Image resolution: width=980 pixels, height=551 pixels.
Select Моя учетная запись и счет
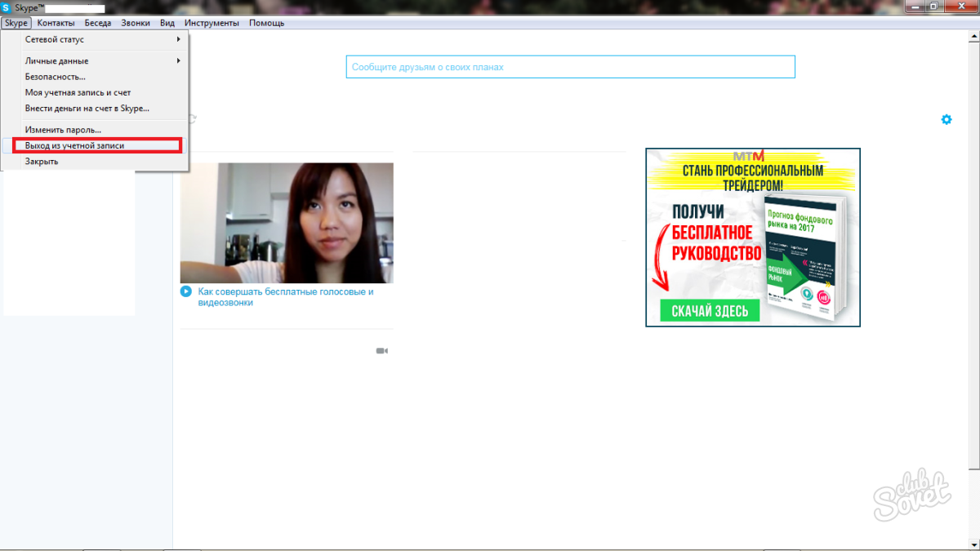pos(78,93)
